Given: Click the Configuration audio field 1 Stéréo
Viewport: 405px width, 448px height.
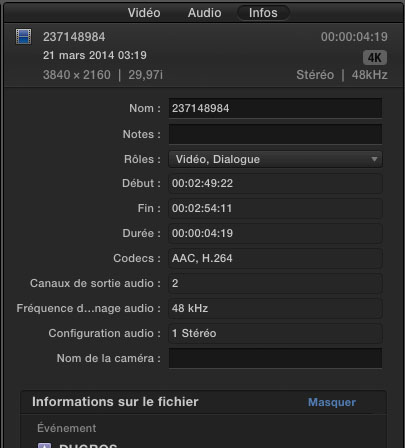Looking at the screenshot, I should click(275, 333).
